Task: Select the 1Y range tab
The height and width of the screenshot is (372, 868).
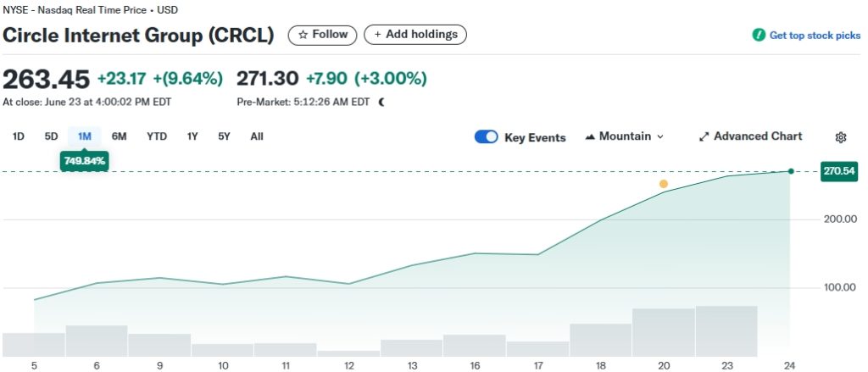Action: coord(192,136)
